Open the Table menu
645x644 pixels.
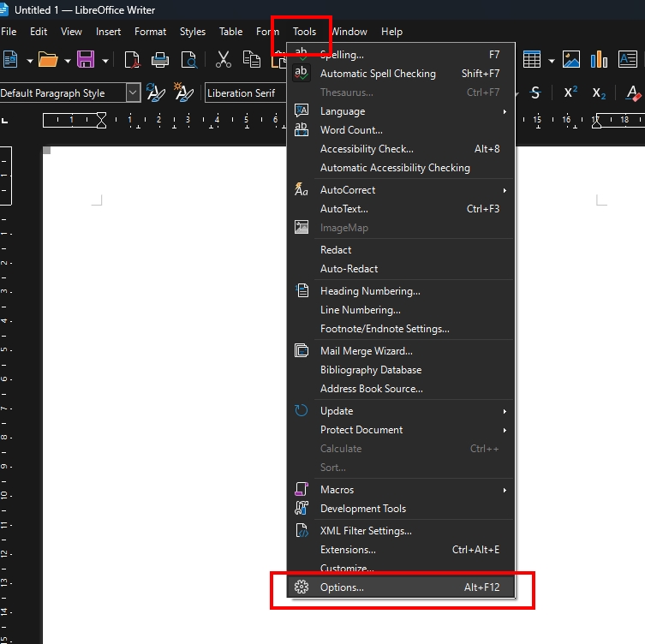point(230,32)
